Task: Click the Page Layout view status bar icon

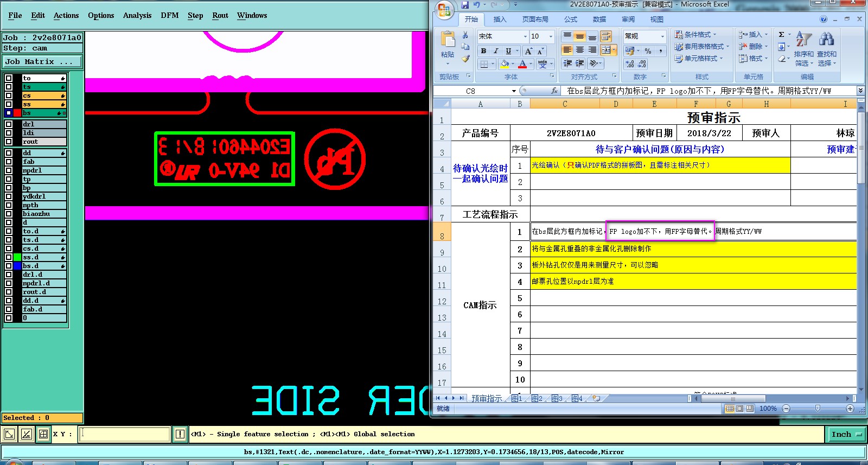Action: click(739, 409)
